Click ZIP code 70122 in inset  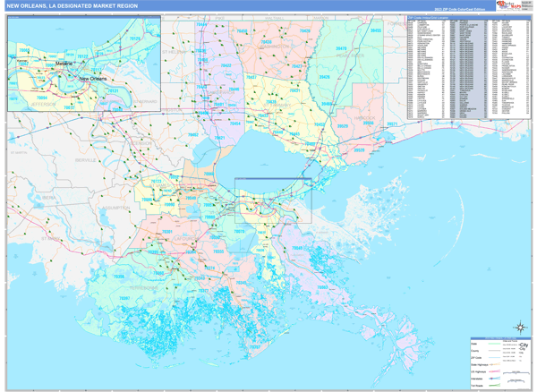point(82,56)
